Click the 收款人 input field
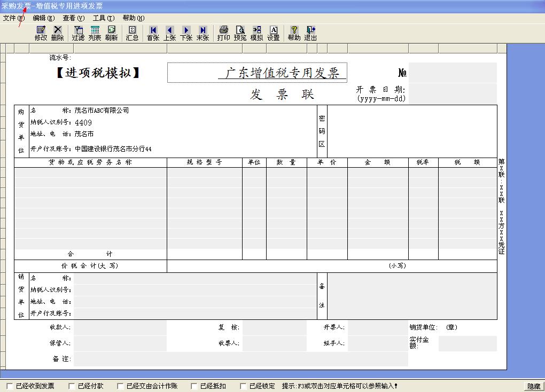 pos(120,327)
